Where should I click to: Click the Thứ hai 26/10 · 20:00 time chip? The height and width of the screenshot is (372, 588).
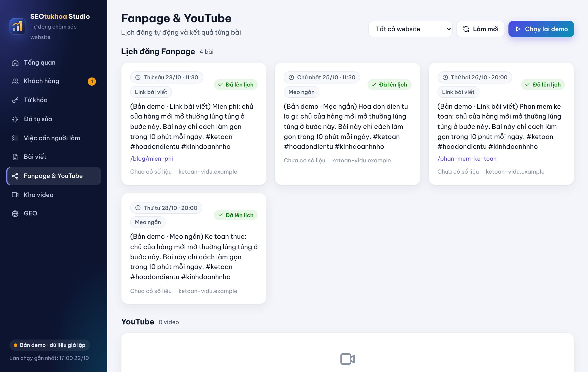[x=475, y=77]
